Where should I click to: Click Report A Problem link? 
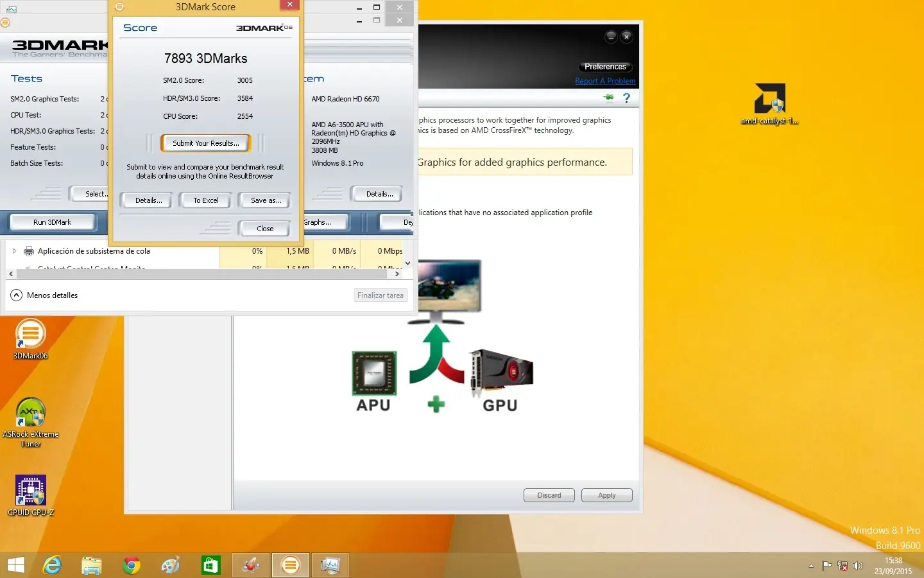click(x=605, y=81)
